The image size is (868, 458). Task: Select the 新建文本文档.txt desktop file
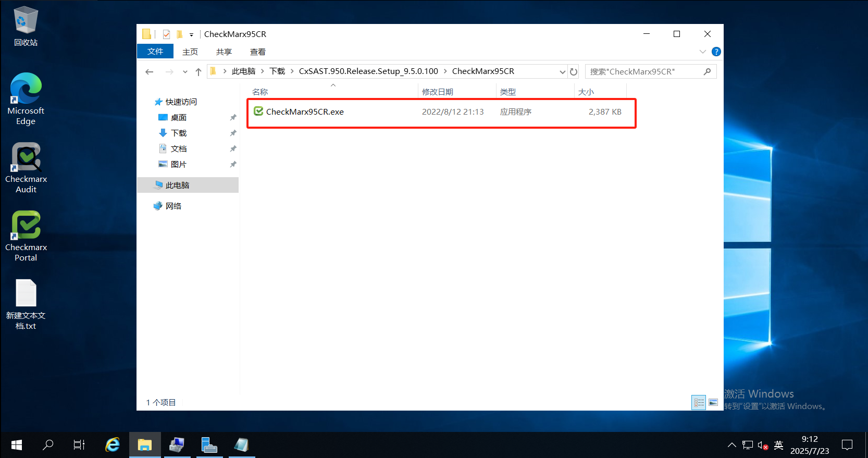(x=26, y=304)
